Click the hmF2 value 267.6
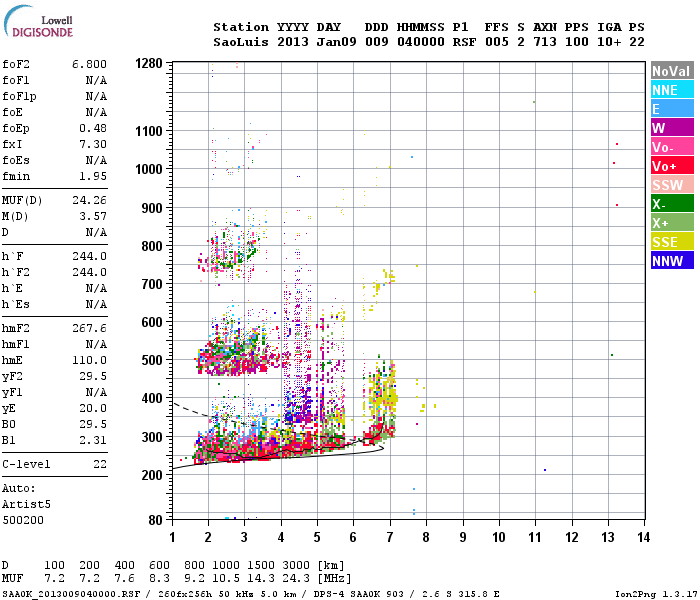This screenshot has height=600, width=700. pyautogui.click(x=89, y=329)
